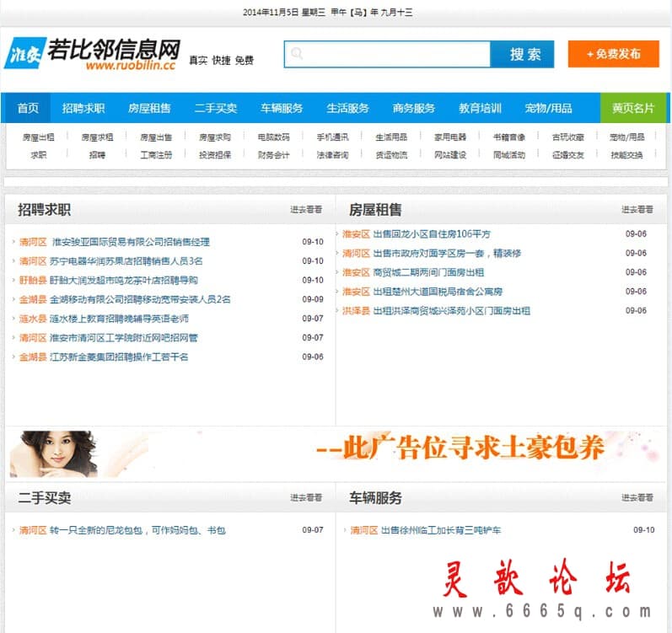
Task: Select 房屋出售 sub-category link
Action: pyautogui.click(x=156, y=137)
